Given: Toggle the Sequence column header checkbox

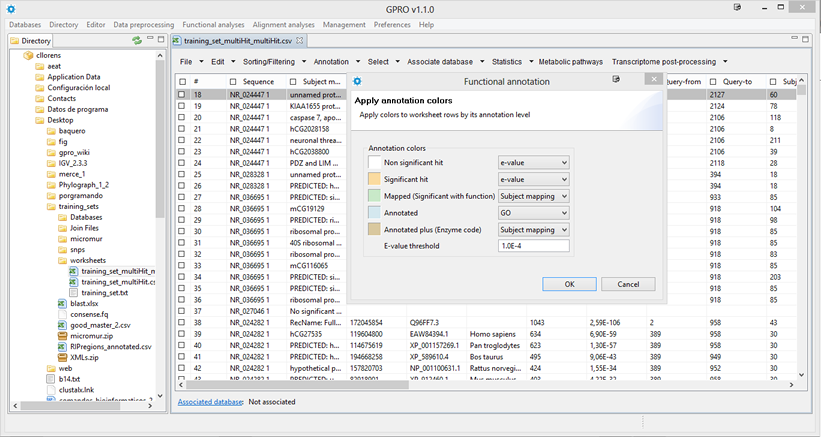Looking at the screenshot, I should (x=233, y=81).
